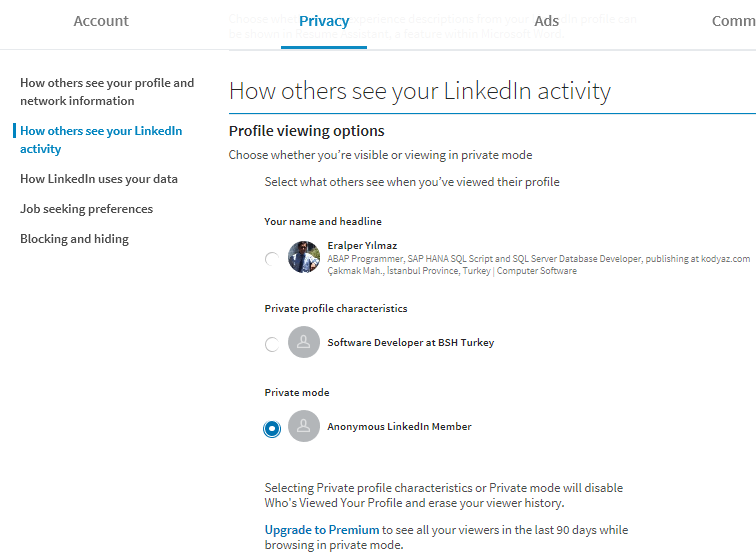Image resolution: width=756 pixels, height=559 pixels.
Task: Open the partially visible Communications tab
Action: coord(733,21)
